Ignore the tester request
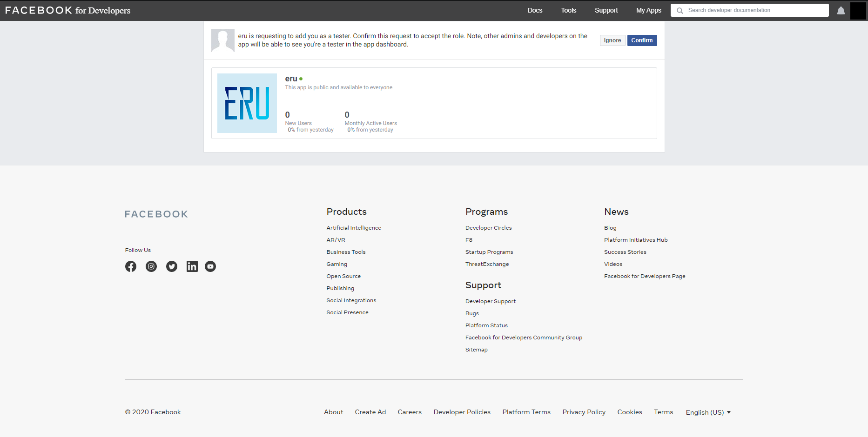 pyautogui.click(x=612, y=40)
